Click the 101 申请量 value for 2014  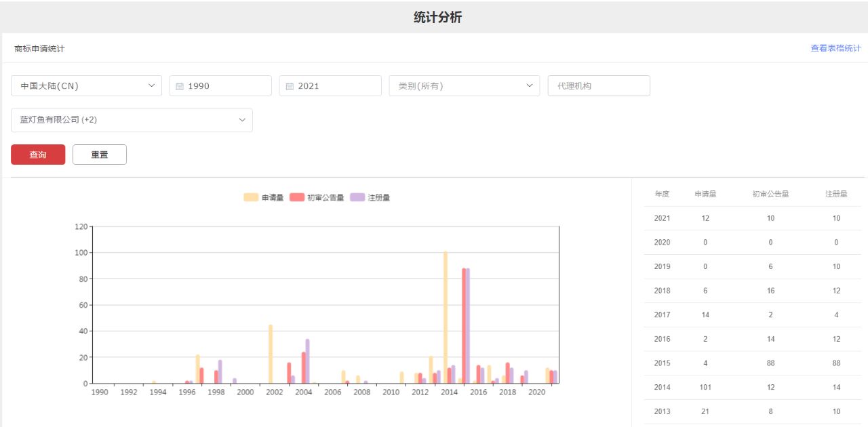(705, 387)
